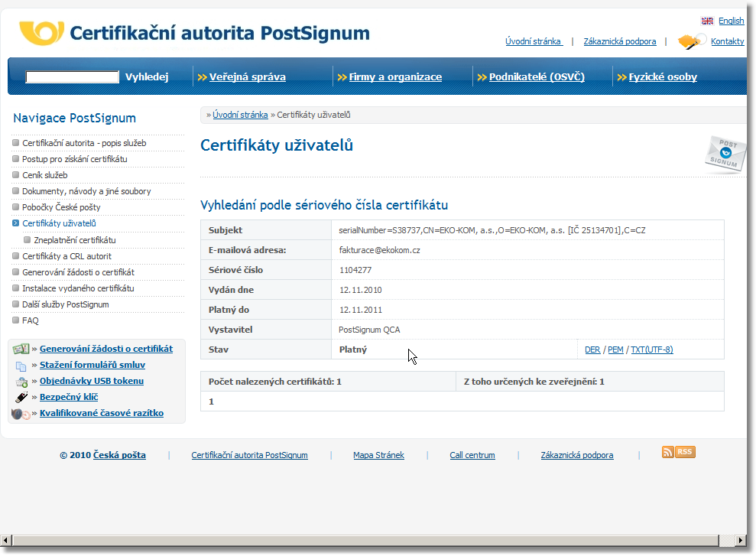Open Mapa Stránek footer link

click(378, 455)
